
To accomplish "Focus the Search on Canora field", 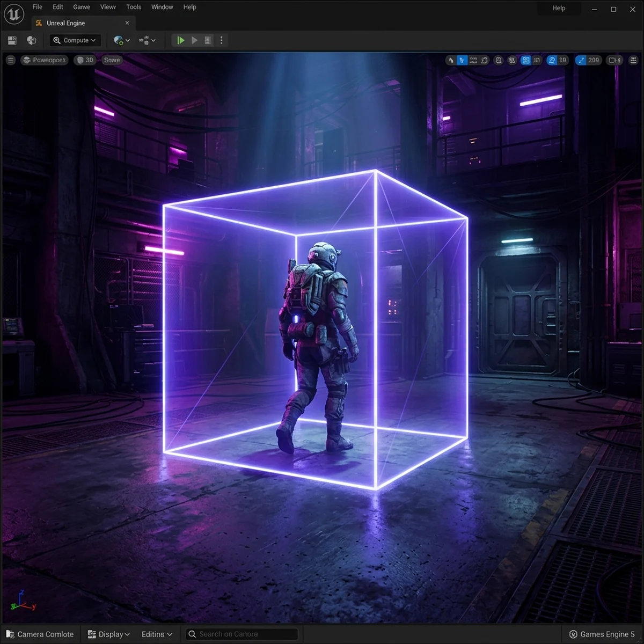I will coord(241,634).
